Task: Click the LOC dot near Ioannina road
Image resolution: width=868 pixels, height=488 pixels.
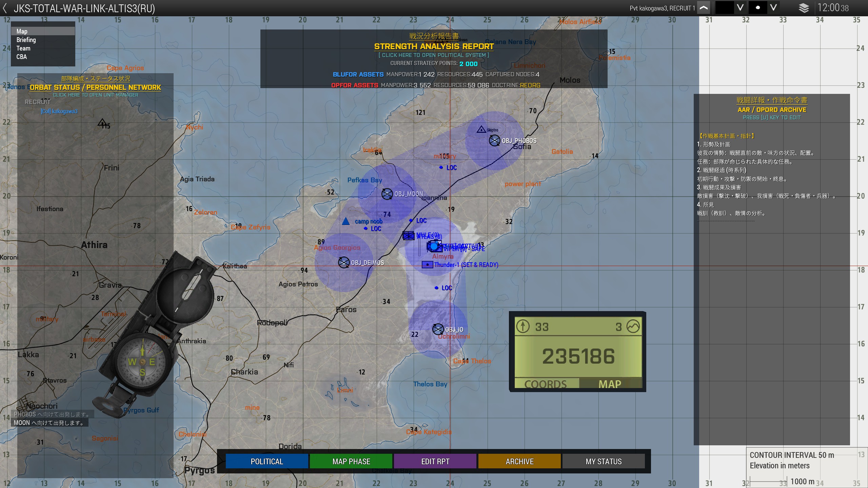Action: [411, 220]
